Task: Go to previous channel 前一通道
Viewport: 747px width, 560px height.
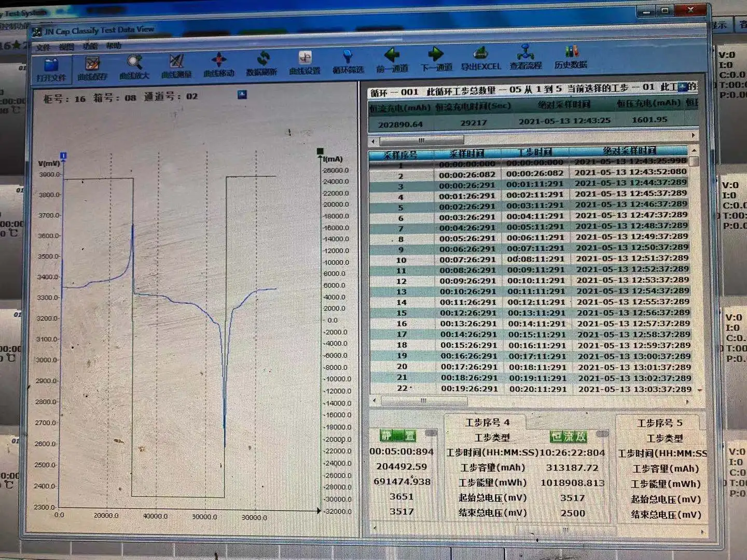Action: click(392, 60)
